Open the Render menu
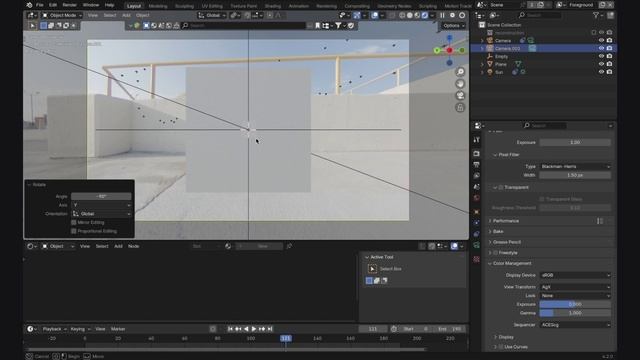Image resolution: width=640 pixels, height=360 pixels. point(70,5)
